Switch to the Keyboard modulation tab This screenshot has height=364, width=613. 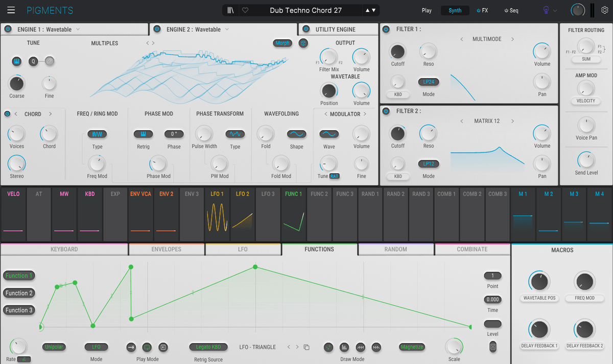[64, 249]
